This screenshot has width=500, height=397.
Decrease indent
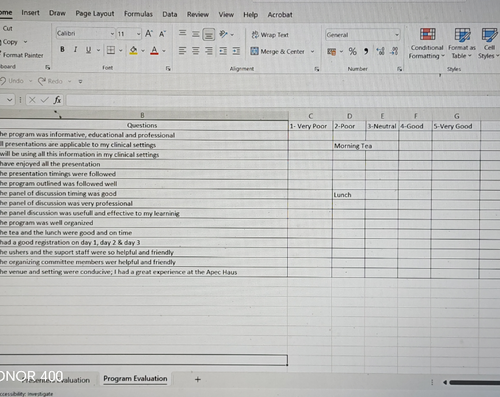click(223, 51)
